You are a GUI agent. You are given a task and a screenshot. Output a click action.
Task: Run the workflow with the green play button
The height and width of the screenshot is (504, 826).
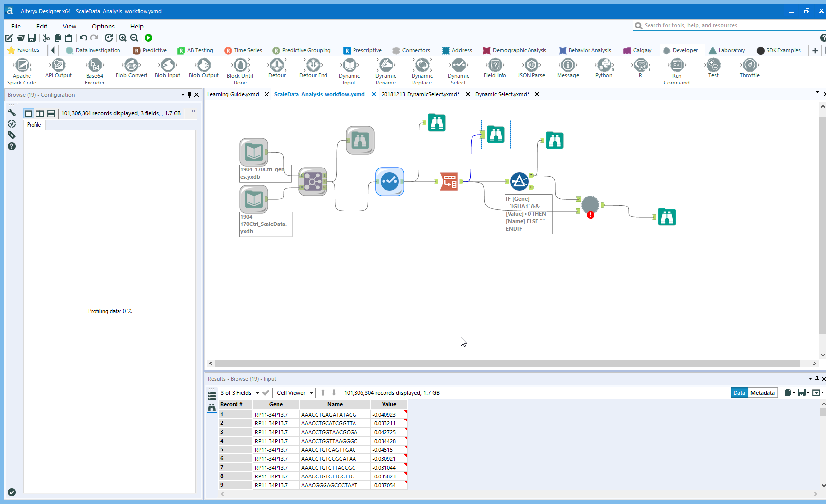pos(148,38)
